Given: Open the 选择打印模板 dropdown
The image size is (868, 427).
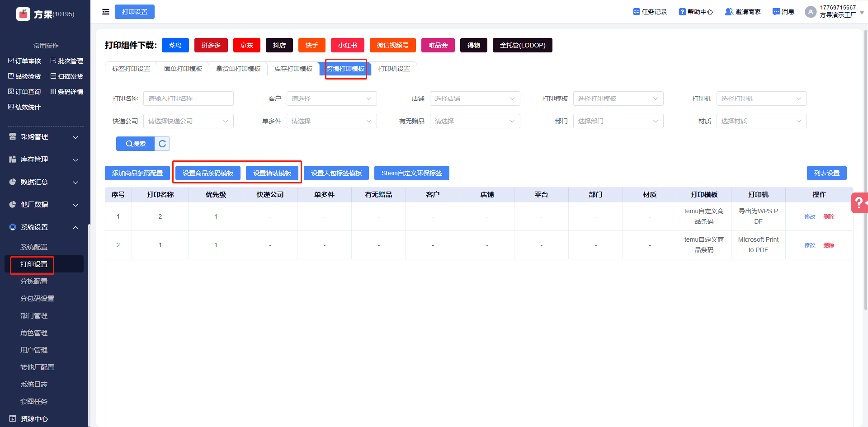Looking at the screenshot, I should coord(618,99).
